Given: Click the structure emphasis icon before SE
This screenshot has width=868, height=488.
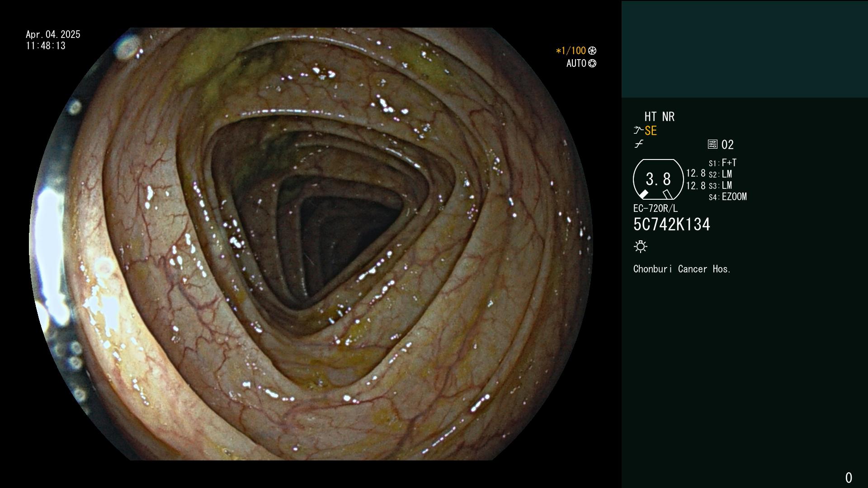Looking at the screenshot, I should point(638,130).
